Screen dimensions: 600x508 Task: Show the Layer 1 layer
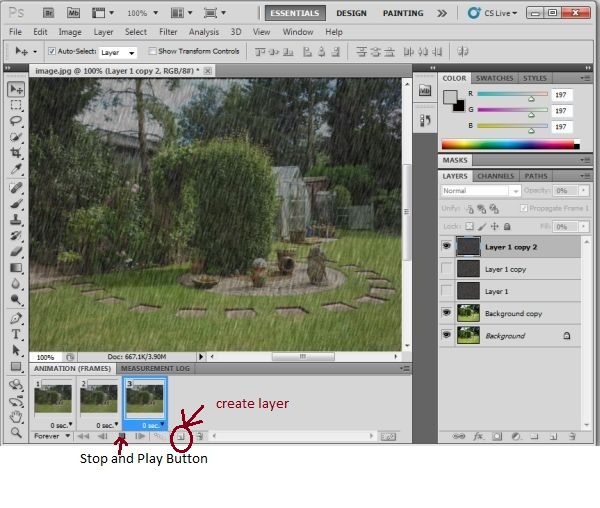(447, 291)
